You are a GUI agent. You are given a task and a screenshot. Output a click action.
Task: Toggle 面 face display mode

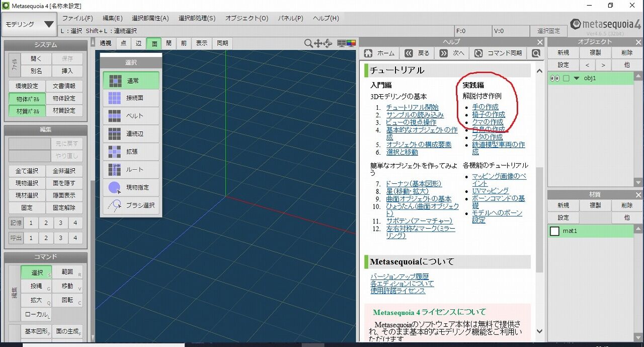154,43
